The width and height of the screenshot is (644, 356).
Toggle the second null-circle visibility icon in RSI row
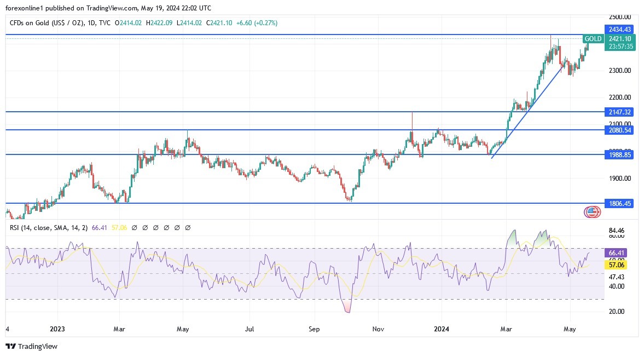pyautogui.click(x=146, y=227)
